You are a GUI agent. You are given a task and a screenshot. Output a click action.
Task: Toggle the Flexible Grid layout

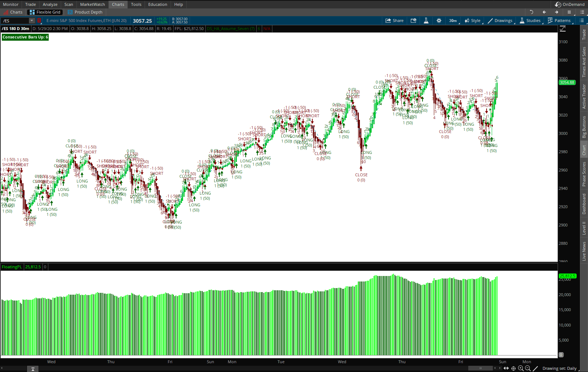coord(45,12)
